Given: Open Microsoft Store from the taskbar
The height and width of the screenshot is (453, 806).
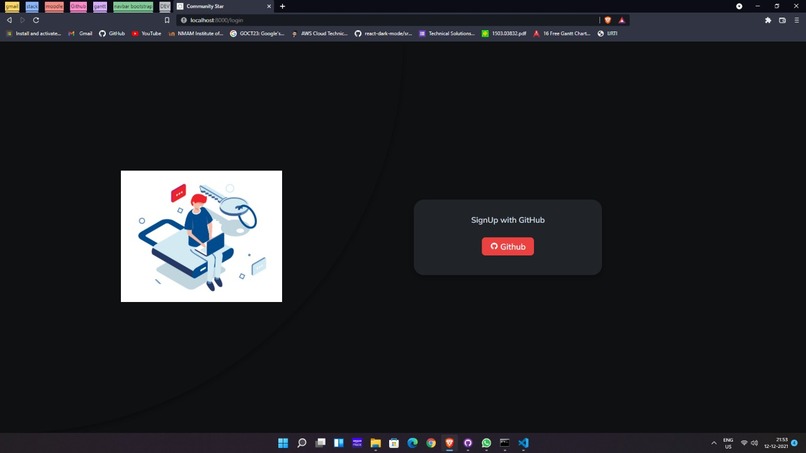Looking at the screenshot, I should coord(394,443).
